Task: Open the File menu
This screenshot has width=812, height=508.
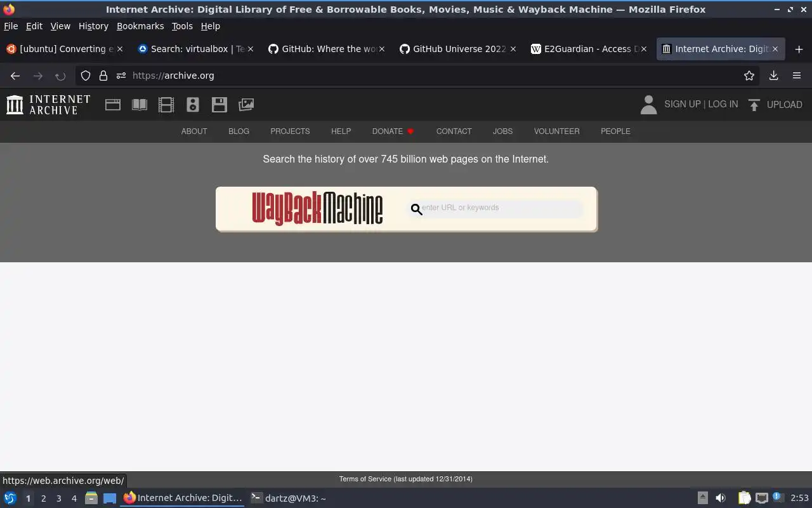Action: point(11,26)
